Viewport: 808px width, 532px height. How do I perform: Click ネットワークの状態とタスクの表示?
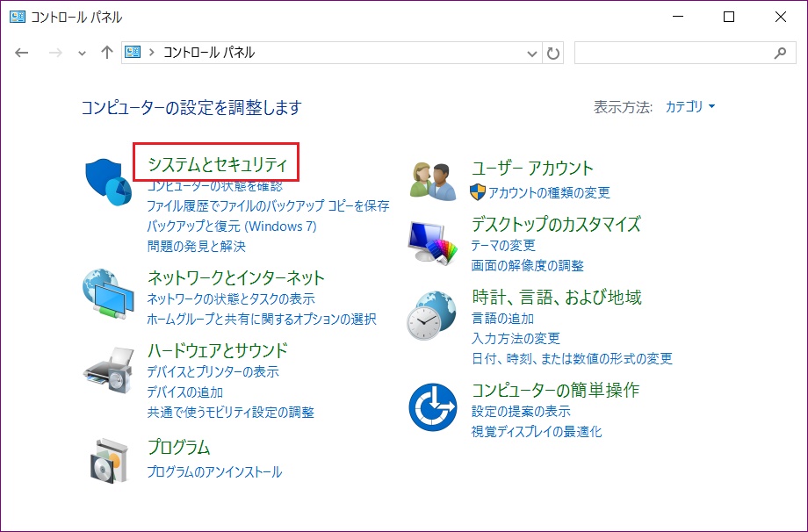coord(231,298)
